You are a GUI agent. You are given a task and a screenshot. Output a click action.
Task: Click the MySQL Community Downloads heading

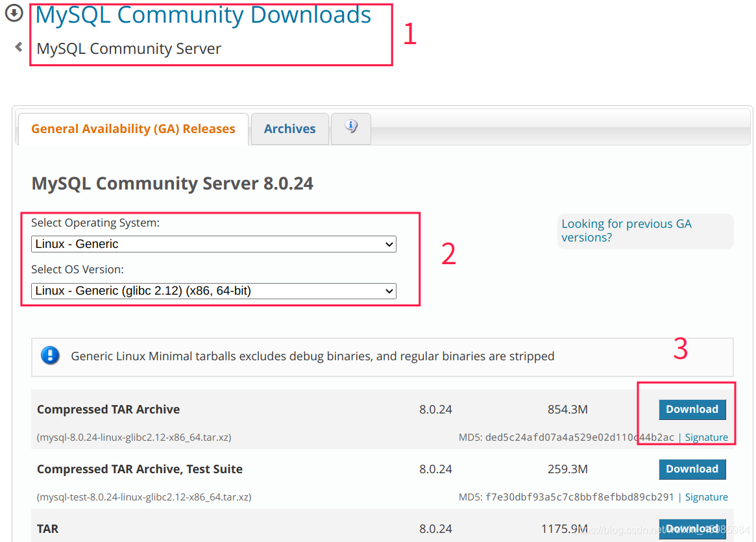click(203, 14)
